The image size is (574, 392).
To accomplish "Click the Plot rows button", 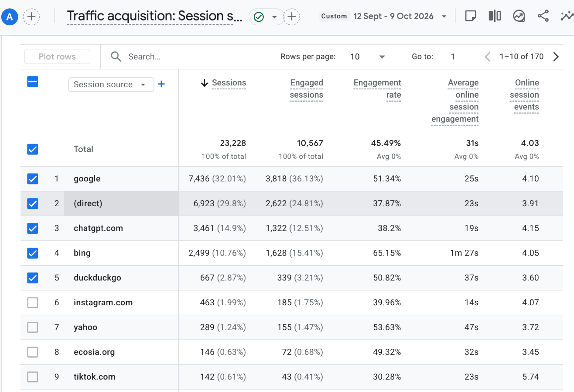I will coord(57,57).
